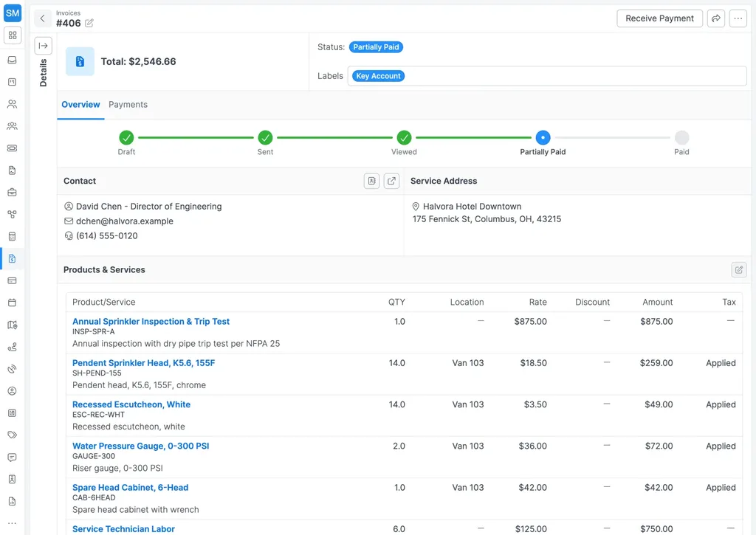756x535 pixels.
Task: Open the app grid launcher icon
Action: click(13, 35)
